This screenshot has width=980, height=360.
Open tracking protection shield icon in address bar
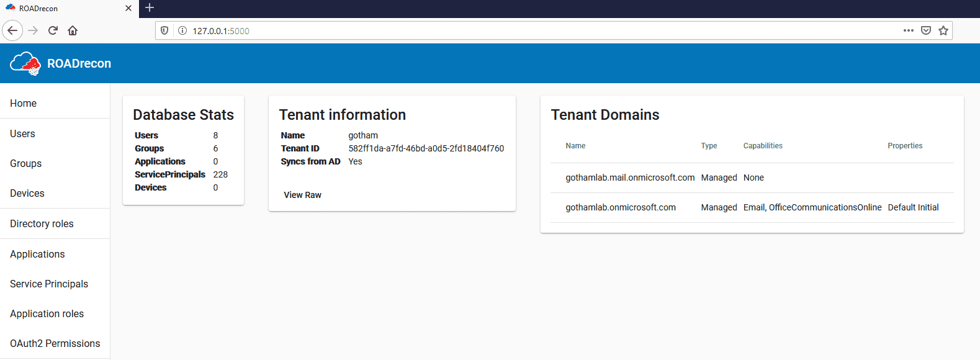pos(164,30)
